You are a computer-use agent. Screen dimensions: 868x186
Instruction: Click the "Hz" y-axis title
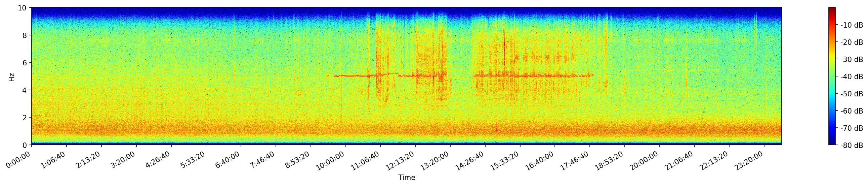click(x=12, y=76)
